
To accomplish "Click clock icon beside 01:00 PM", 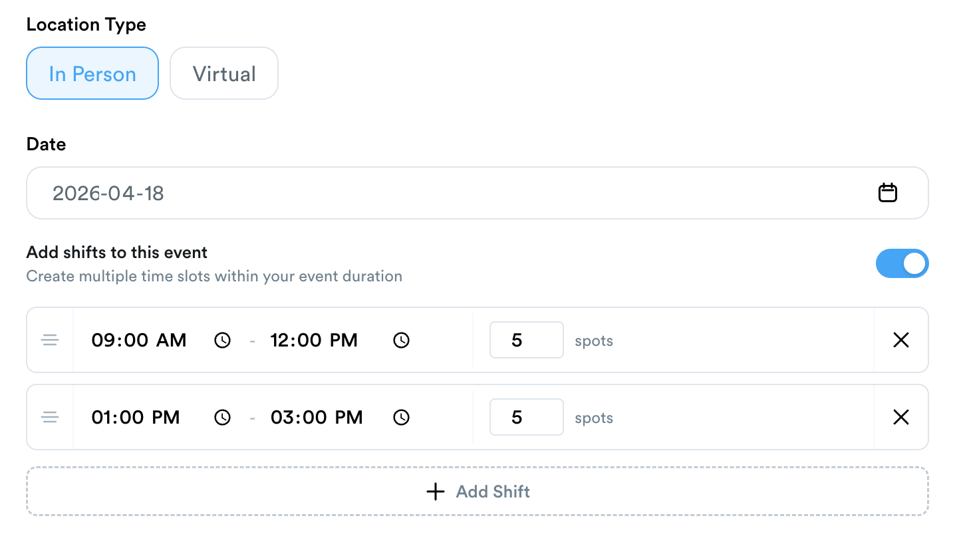I will pos(222,418).
